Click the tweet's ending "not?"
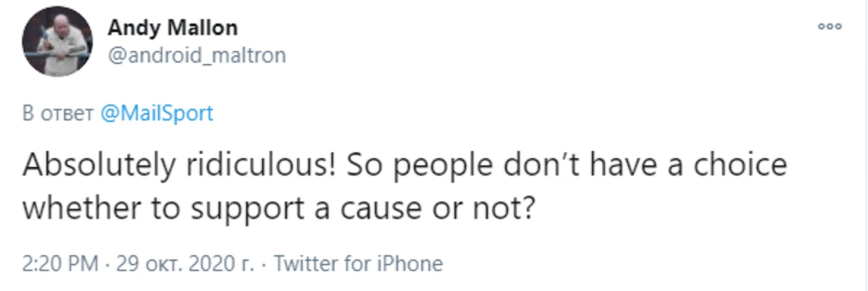Viewport: 868px width, 291px height. (x=509, y=209)
